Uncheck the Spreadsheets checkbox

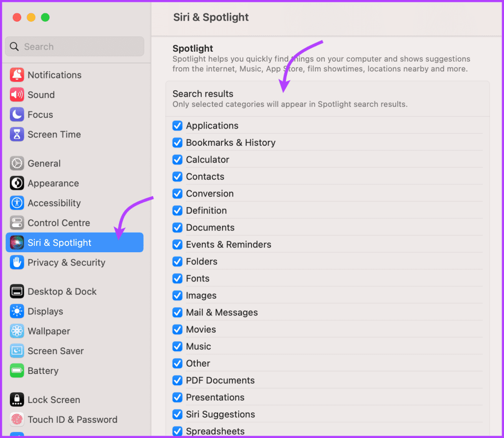(x=177, y=431)
